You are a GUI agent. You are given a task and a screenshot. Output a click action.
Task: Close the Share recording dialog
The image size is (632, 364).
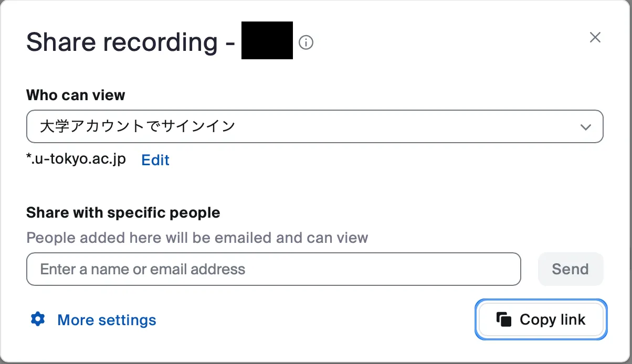tap(595, 37)
